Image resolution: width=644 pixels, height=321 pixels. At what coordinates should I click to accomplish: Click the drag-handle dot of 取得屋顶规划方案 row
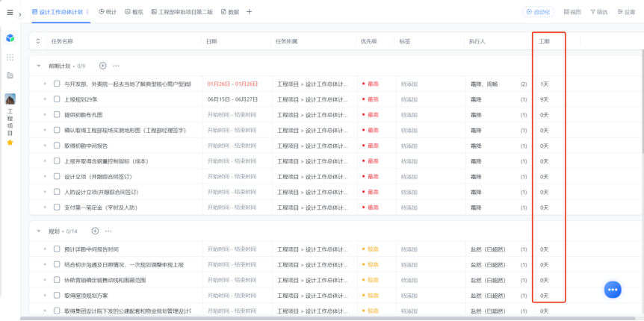[x=45, y=296]
